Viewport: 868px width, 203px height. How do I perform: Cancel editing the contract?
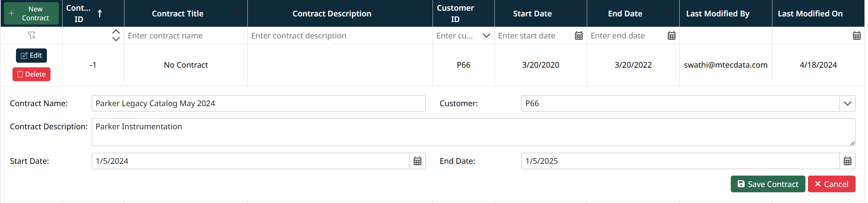[x=831, y=184]
